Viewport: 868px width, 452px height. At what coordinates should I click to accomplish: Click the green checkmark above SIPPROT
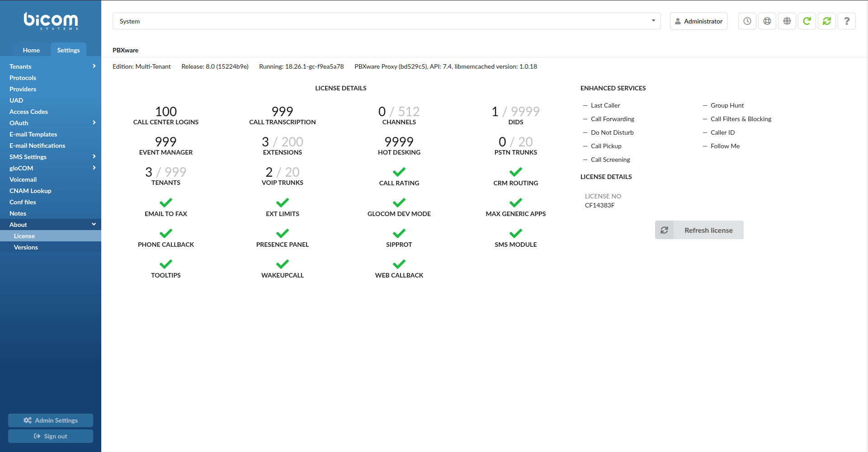pyautogui.click(x=399, y=233)
